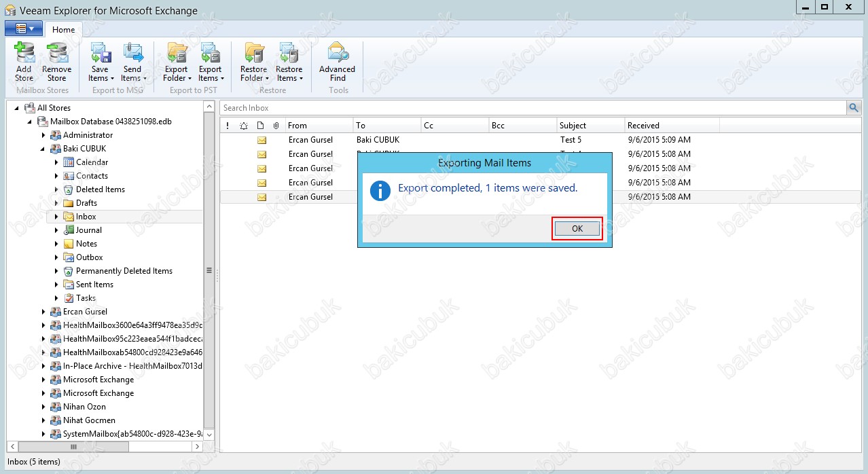Open Save Items export option
This screenshot has width=868, height=474.
click(101, 61)
